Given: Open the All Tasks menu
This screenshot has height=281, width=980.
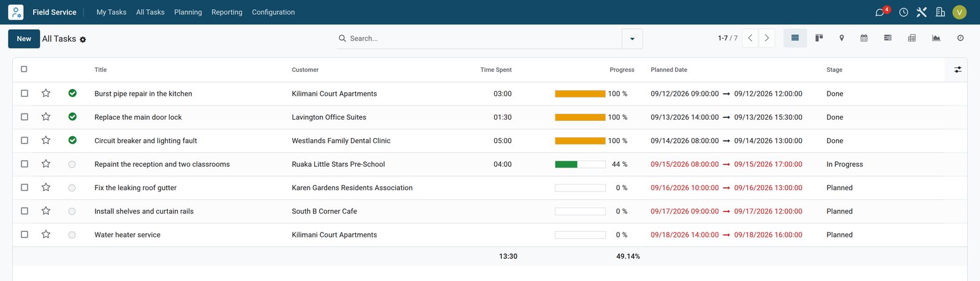Looking at the screenshot, I should coord(150,12).
